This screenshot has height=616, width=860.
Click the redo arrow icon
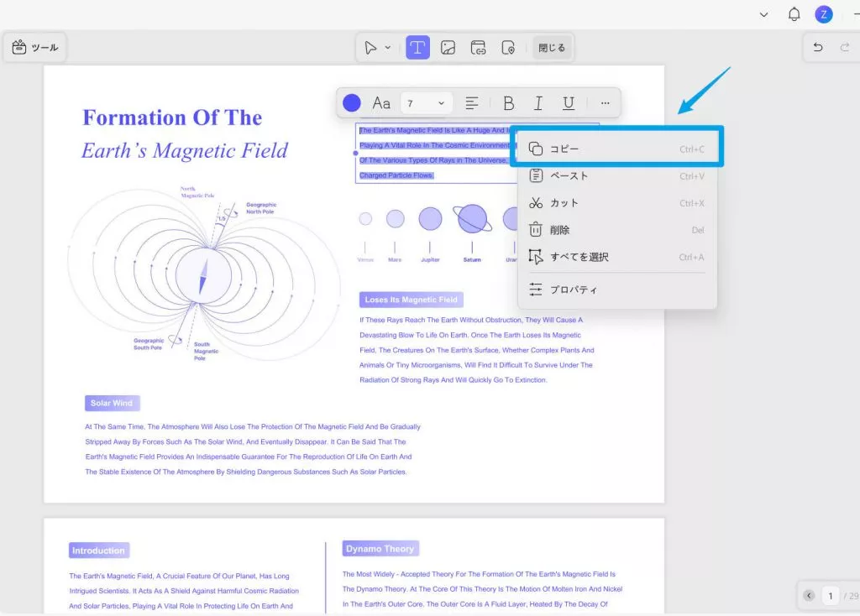coord(845,47)
